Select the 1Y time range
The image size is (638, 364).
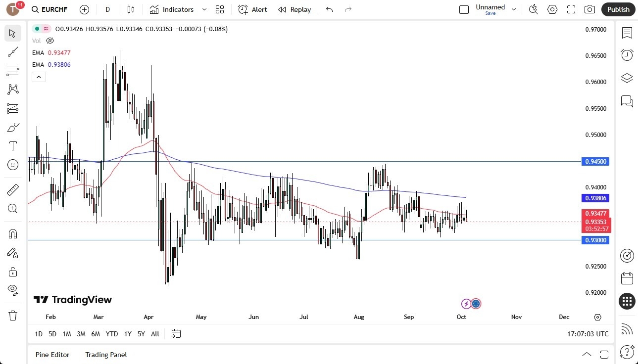127,334
